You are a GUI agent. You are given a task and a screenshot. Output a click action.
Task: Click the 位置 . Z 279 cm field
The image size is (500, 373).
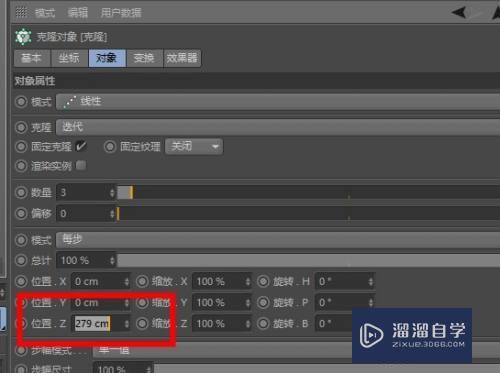click(x=101, y=323)
